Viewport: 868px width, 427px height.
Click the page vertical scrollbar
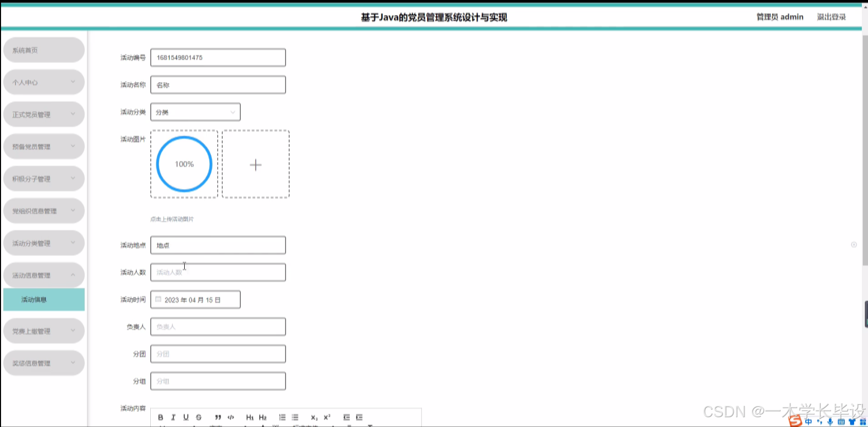tap(865, 149)
